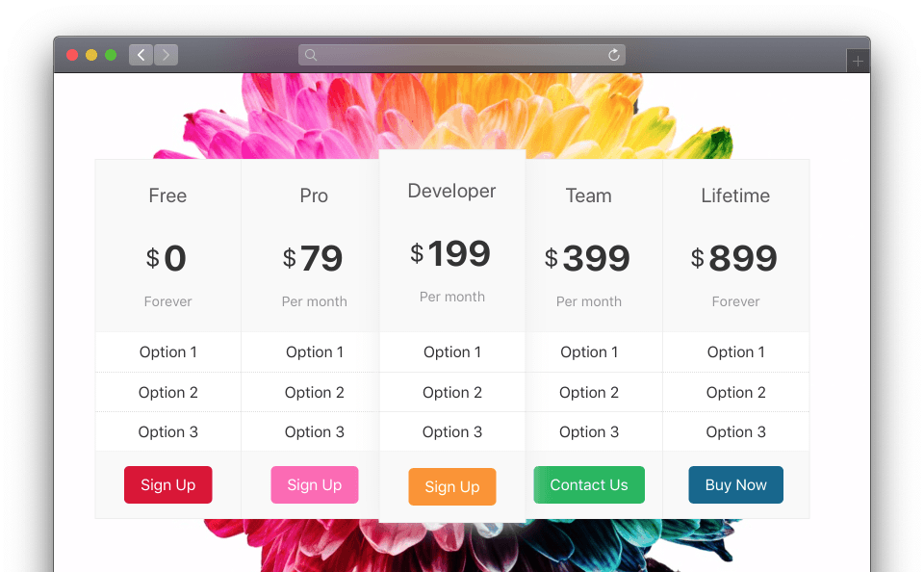Viewport: 924px width, 572px height.
Task: Click the reload page icon
Action: click(614, 55)
